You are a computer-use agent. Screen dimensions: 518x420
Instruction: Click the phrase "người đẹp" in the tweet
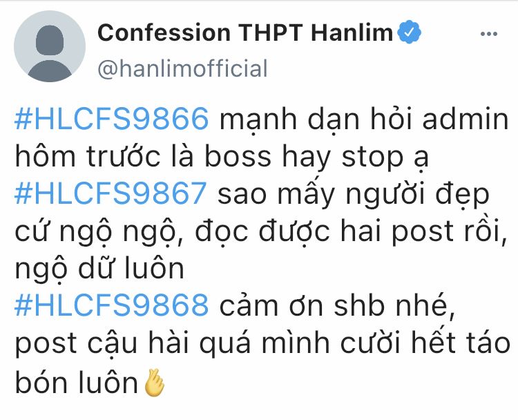coord(417,195)
